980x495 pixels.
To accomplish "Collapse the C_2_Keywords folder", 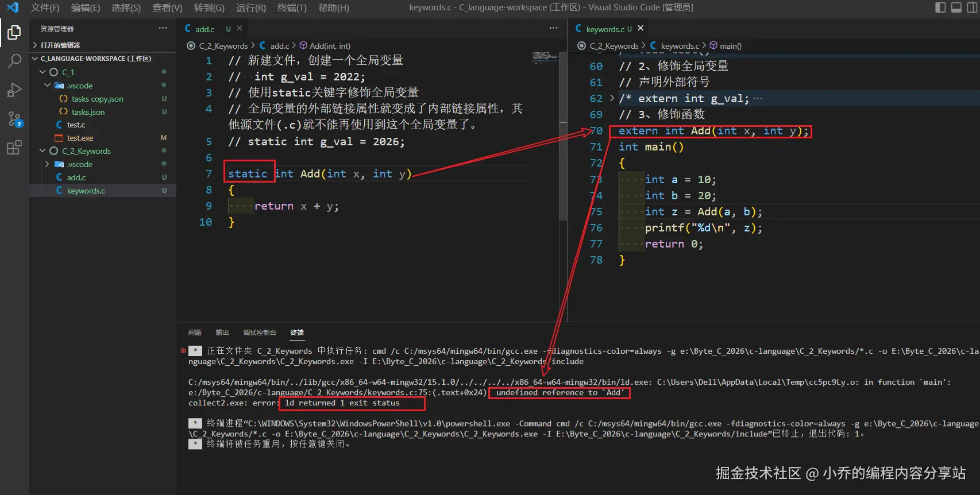I will click(43, 150).
